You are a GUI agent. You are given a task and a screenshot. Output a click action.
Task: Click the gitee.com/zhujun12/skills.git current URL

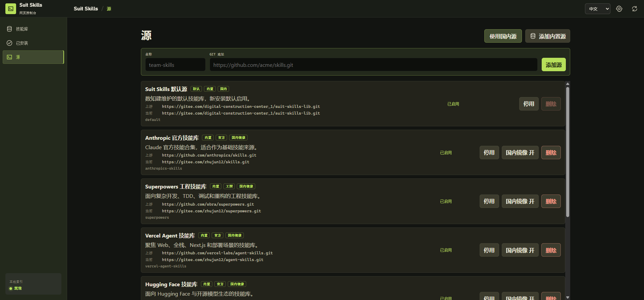(x=206, y=162)
